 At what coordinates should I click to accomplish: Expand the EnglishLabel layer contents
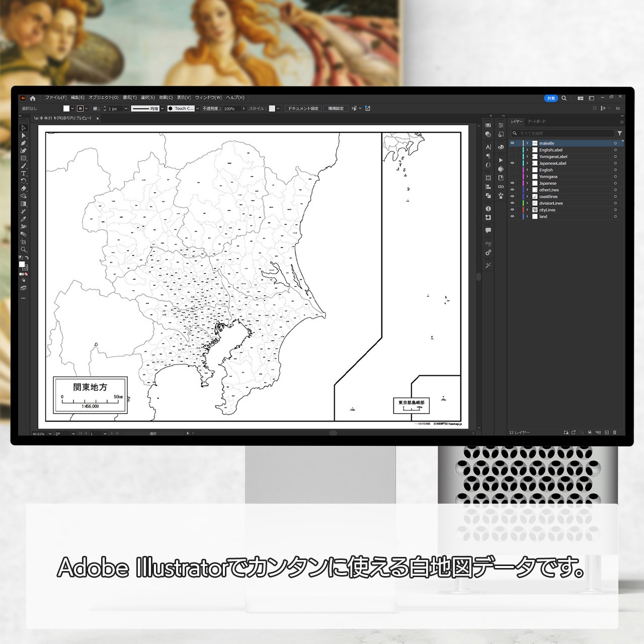tap(527, 150)
